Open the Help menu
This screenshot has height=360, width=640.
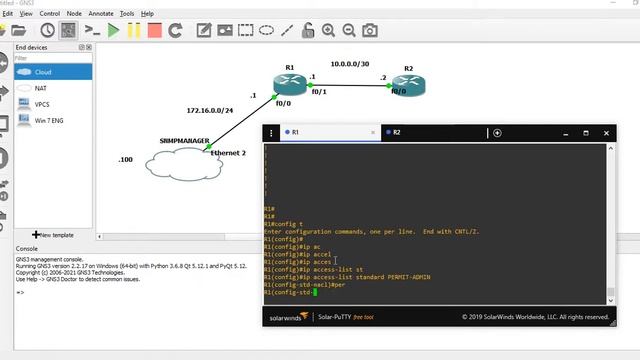[x=147, y=13]
